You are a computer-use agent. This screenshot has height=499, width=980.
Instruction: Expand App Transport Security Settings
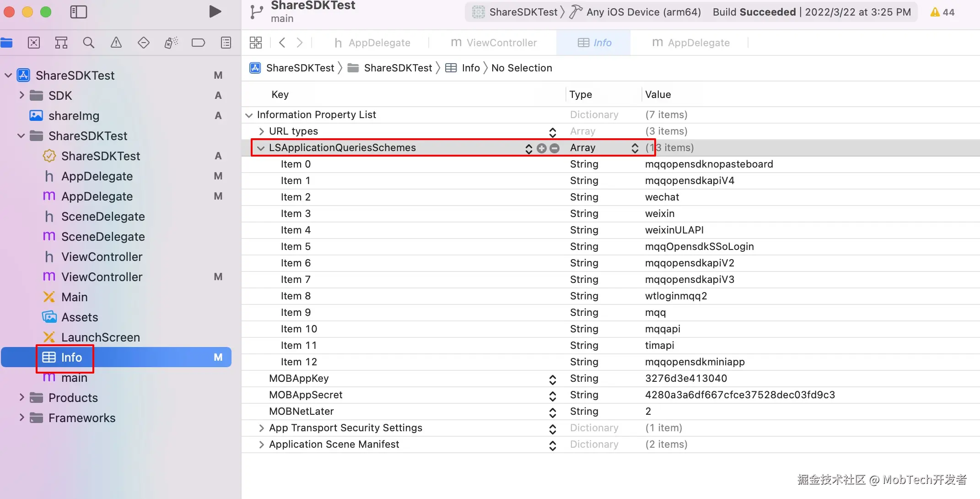(x=261, y=428)
